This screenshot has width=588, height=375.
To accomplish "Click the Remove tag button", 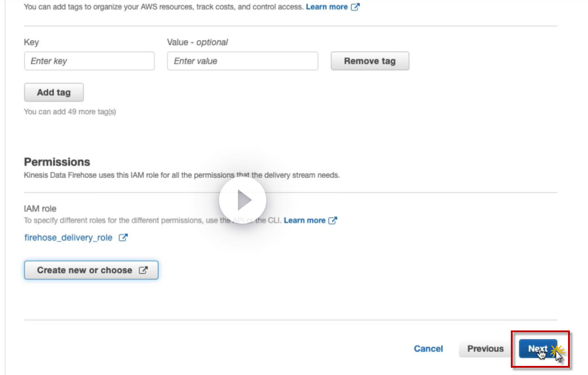I will point(370,61).
